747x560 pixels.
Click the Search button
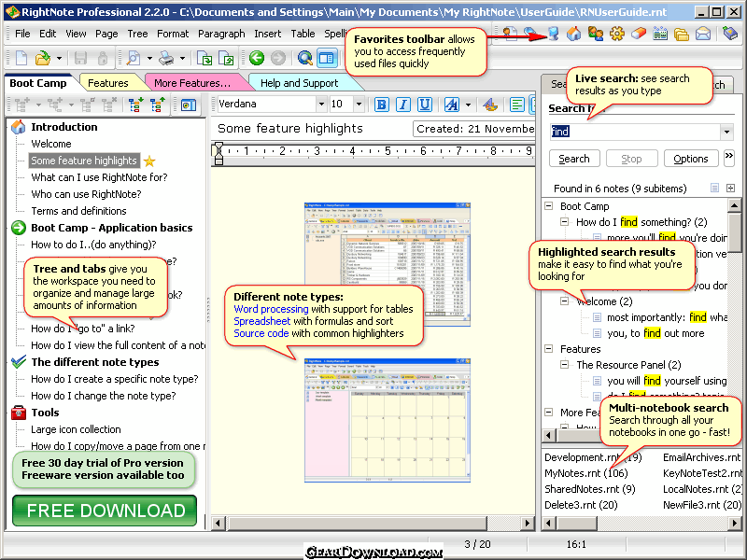pyautogui.click(x=574, y=159)
